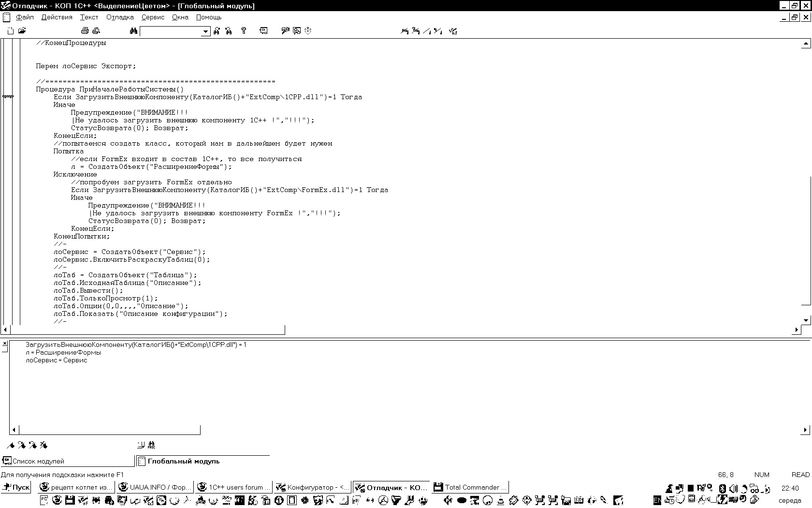The image size is (812, 508).
Task: Click the print preview icon
Action: (x=96, y=31)
